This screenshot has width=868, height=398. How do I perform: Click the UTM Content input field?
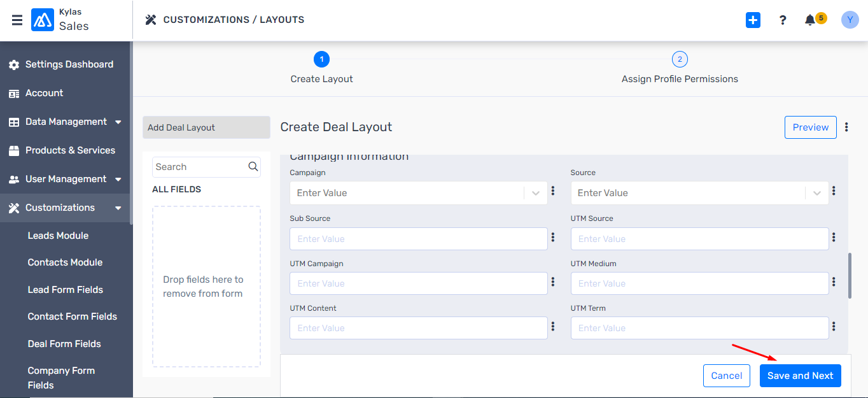pyautogui.click(x=419, y=328)
